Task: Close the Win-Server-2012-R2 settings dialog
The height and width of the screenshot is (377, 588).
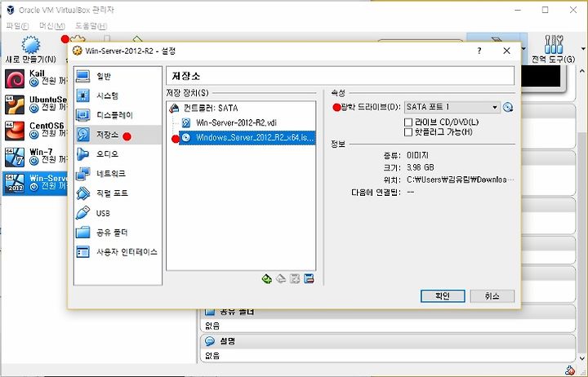Action: point(506,51)
